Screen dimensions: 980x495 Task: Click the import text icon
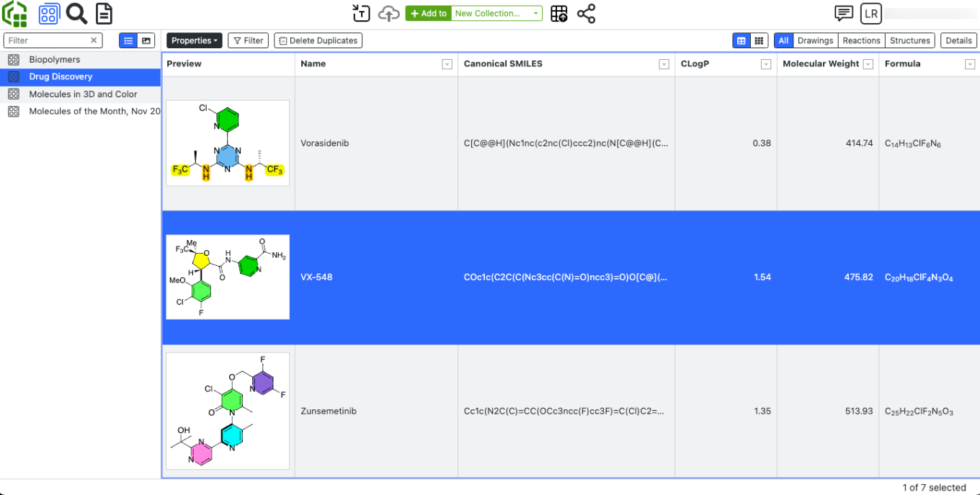361,14
